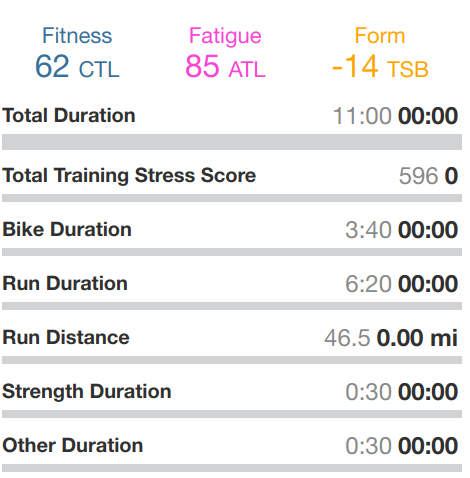Click the Fatigue heading label

(225, 37)
